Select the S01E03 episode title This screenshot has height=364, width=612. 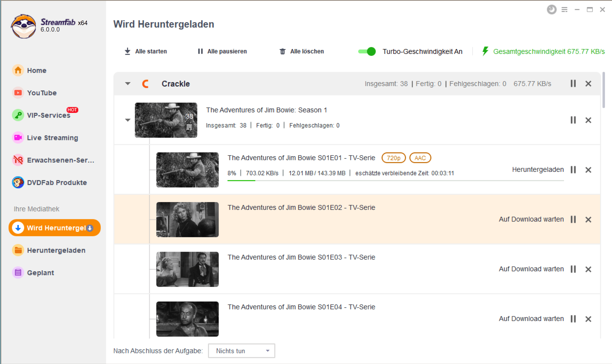[301, 257]
